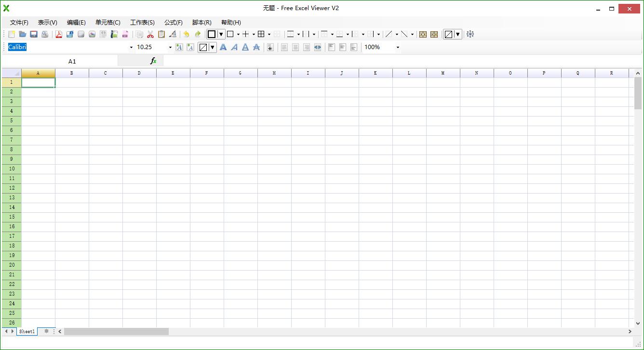Expand the 10.25 font size dropdown
The image size is (644, 350).
click(x=170, y=47)
